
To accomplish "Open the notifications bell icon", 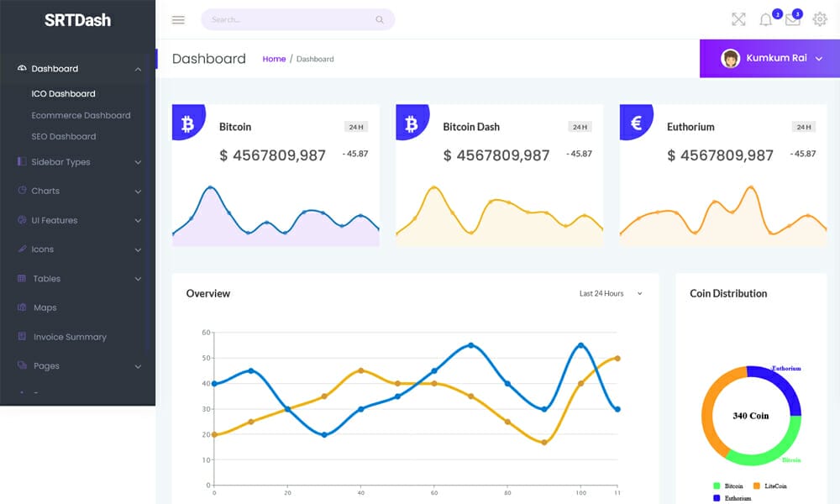I will [765, 18].
